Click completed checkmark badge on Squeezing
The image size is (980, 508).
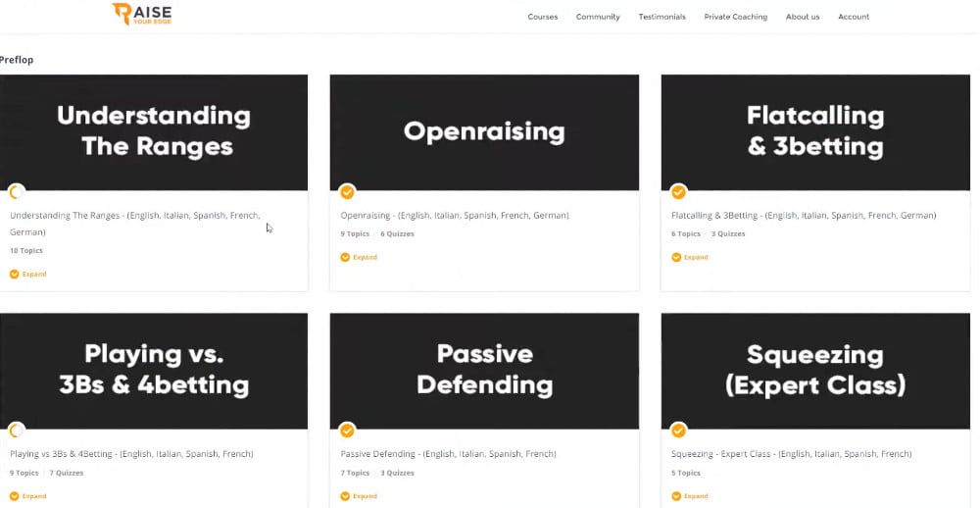point(678,431)
